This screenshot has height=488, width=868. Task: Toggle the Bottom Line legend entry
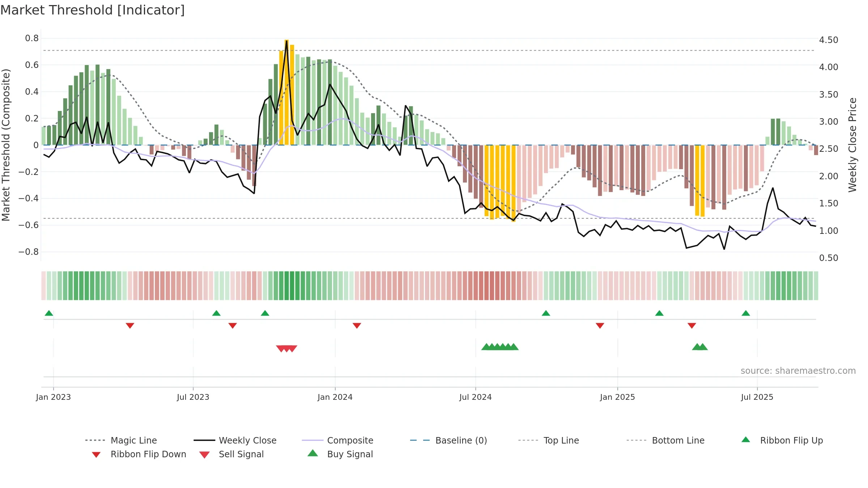(x=665, y=440)
